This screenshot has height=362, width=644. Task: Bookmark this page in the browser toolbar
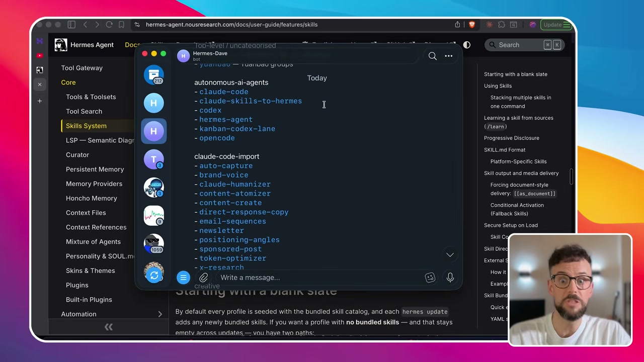click(x=121, y=25)
